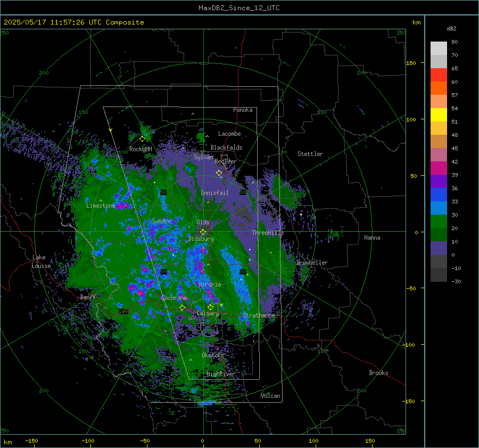This screenshot has width=479, height=448.
Task: Select the Lacombe city label
Action: tap(229, 134)
